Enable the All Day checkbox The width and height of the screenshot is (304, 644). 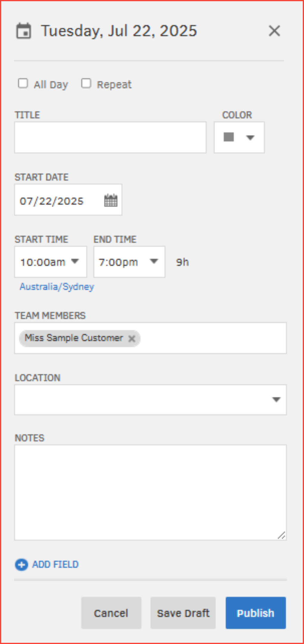(23, 83)
